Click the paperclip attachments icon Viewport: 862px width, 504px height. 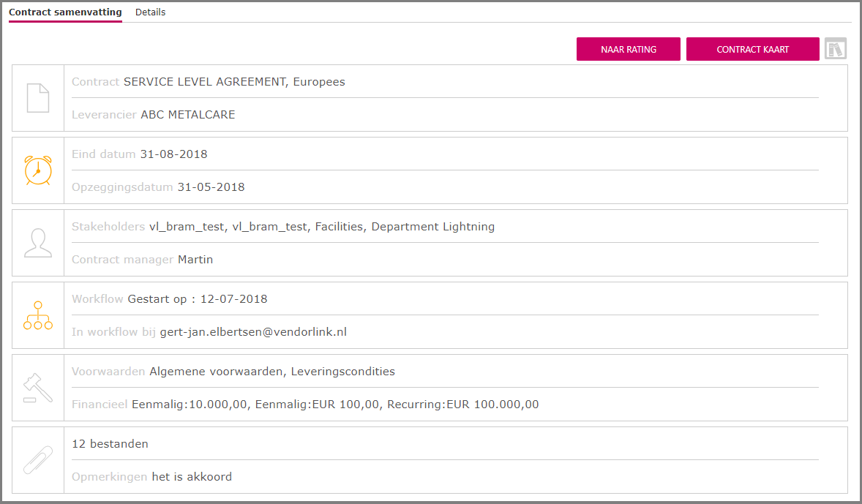(x=38, y=460)
